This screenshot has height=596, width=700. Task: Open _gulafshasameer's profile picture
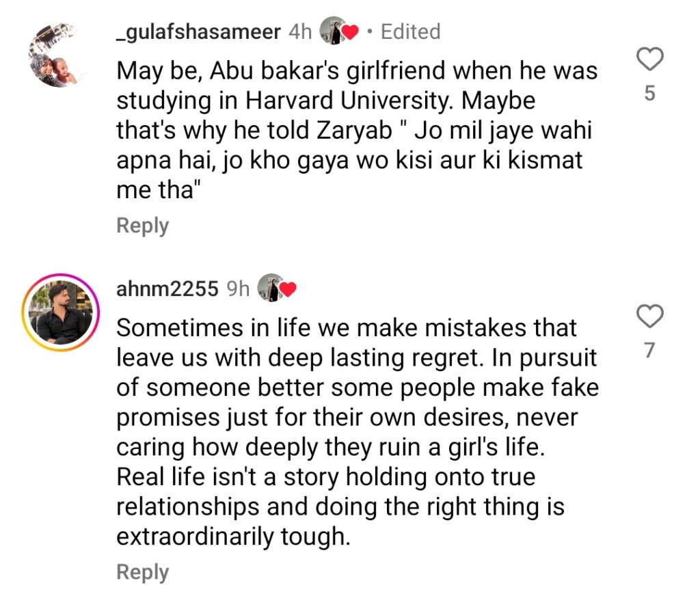click(x=57, y=55)
